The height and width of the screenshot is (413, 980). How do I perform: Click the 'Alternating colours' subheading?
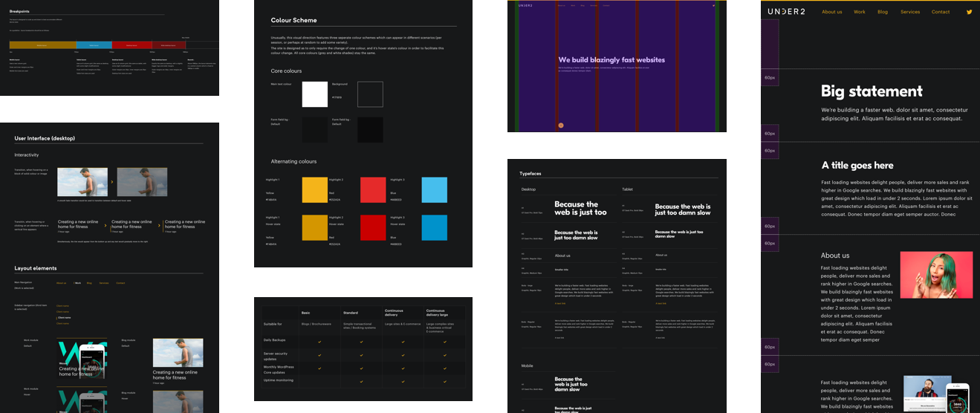point(293,161)
